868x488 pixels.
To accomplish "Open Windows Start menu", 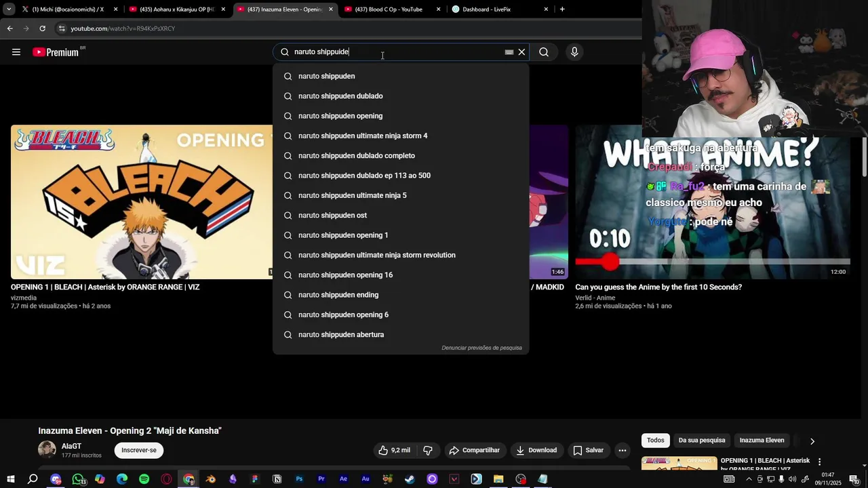I will tap(10, 479).
